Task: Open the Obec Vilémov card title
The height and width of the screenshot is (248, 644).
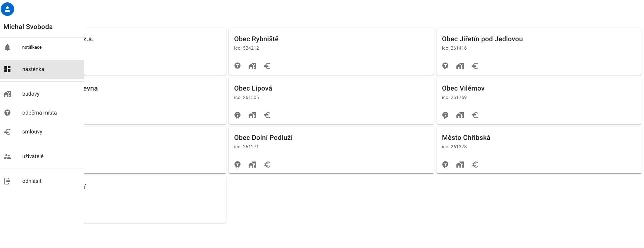Action: pos(463,88)
